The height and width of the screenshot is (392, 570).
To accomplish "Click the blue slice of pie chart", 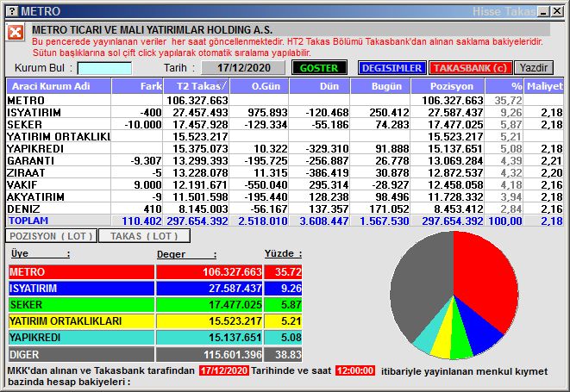I will 479,329.
